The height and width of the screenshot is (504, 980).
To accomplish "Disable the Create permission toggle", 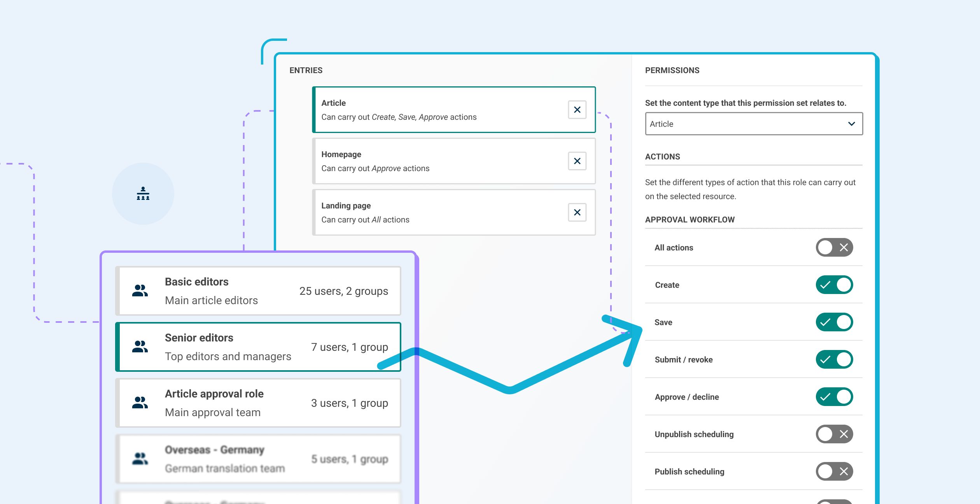I will tap(834, 285).
